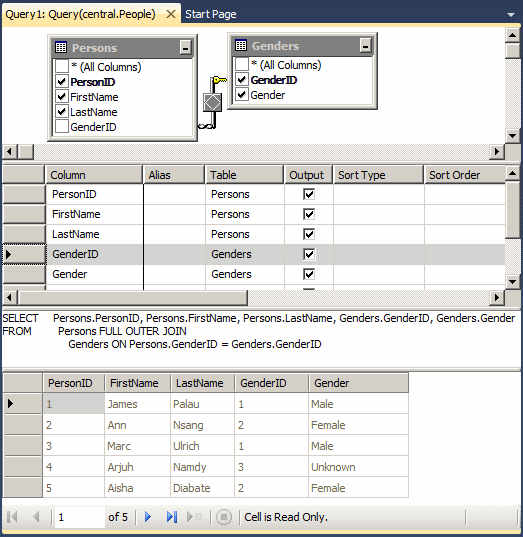Click the Gender results column header
The image size is (523, 537).
point(358,383)
